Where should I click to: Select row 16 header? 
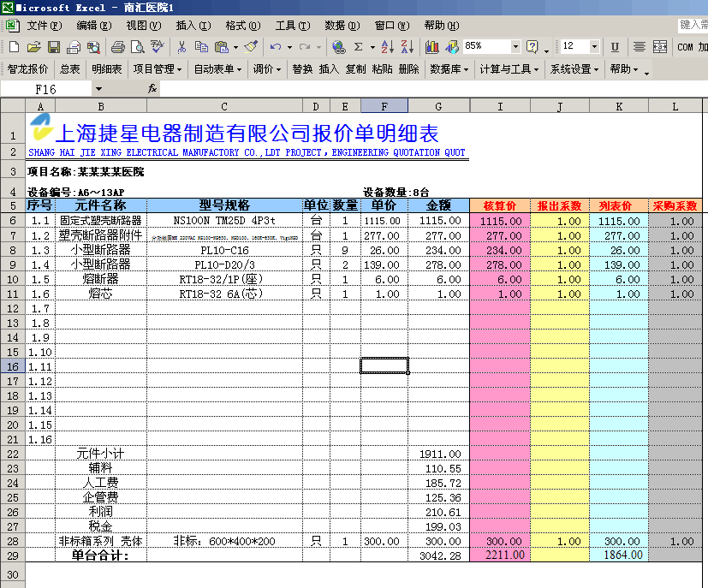[x=13, y=366]
